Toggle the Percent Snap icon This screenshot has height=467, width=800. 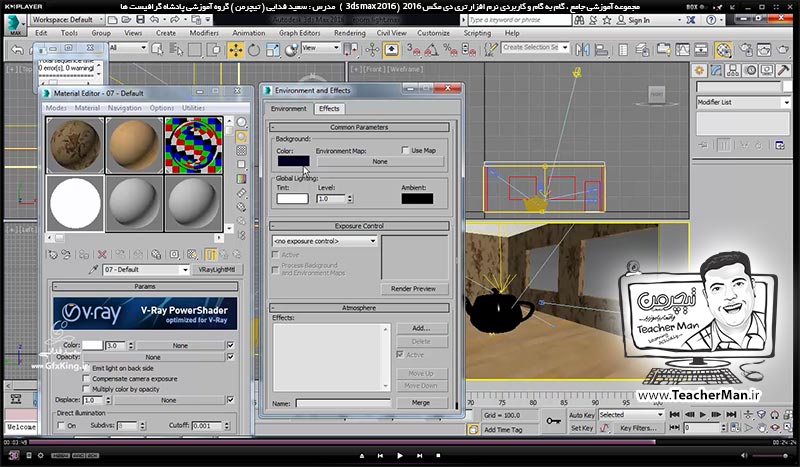click(450, 50)
